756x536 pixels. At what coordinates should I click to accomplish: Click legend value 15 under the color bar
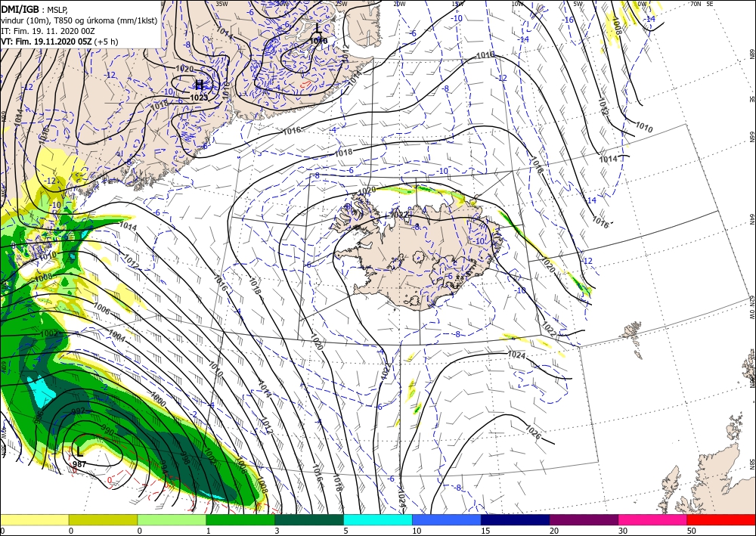(x=485, y=531)
